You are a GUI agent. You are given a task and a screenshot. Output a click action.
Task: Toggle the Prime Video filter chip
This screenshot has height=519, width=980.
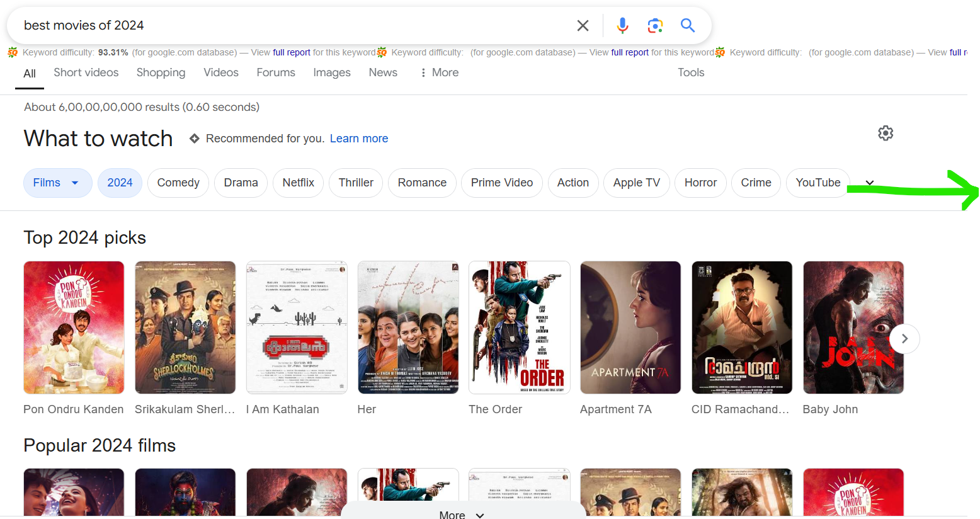tap(502, 183)
